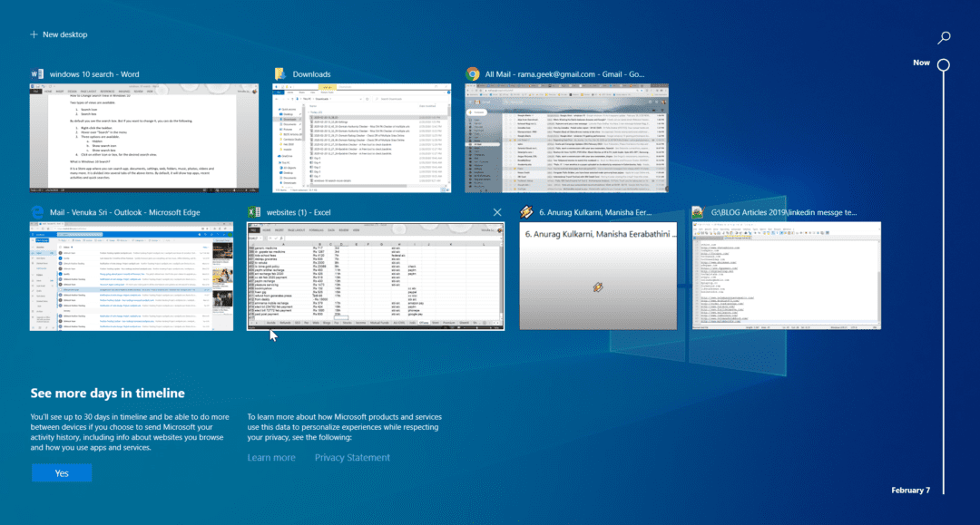
Task: Open the 'Learn more' link
Action: [x=271, y=457]
